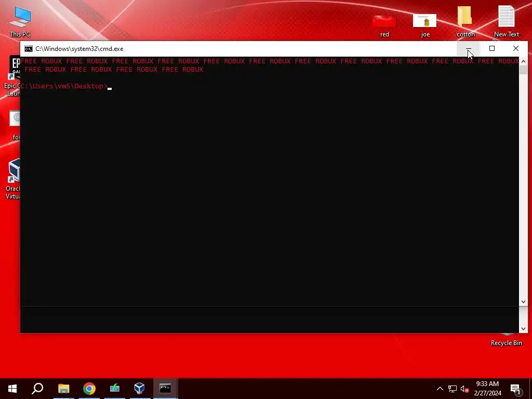
Task: Open the clock showing 9:33 AM
Action: tap(487, 389)
